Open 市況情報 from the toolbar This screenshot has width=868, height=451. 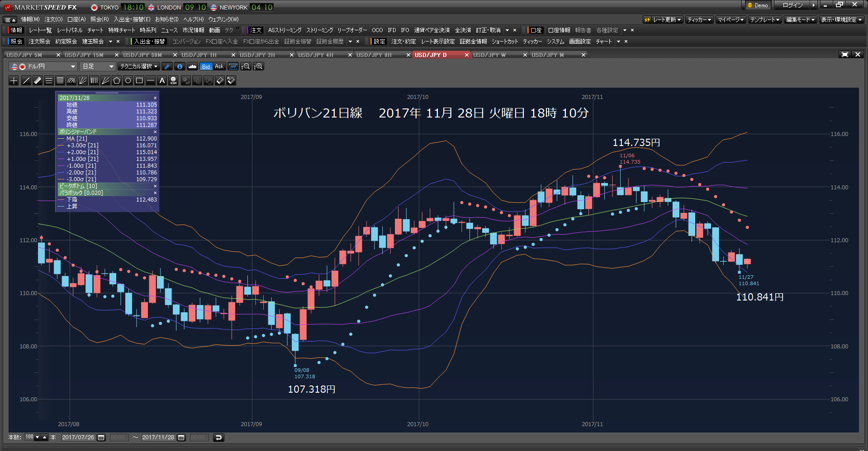tap(193, 30)
